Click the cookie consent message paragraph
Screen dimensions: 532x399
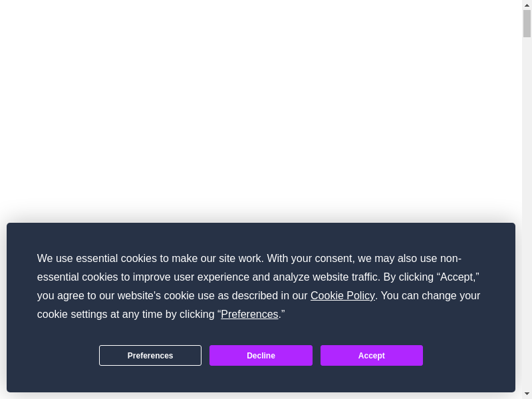click(199, 277)
